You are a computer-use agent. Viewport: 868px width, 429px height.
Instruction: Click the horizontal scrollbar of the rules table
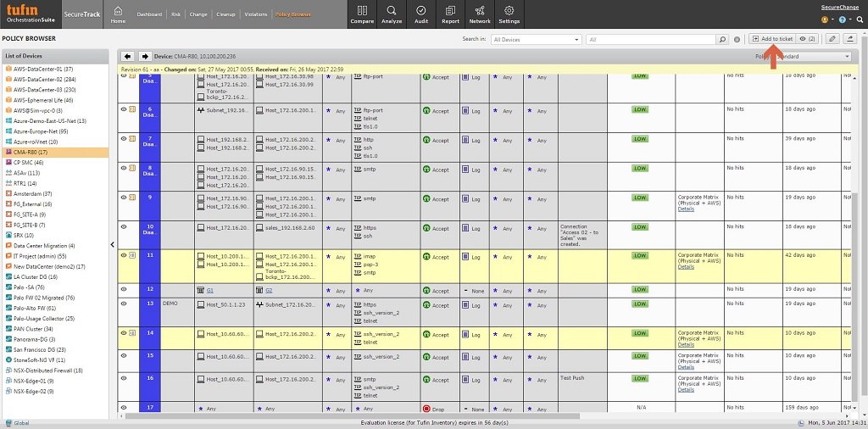point(352,415)
